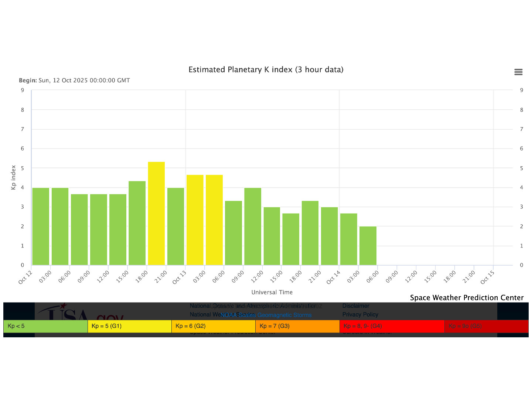Open the chart hamburger context menu
This screenshot has width=532, height=399.
518,72
